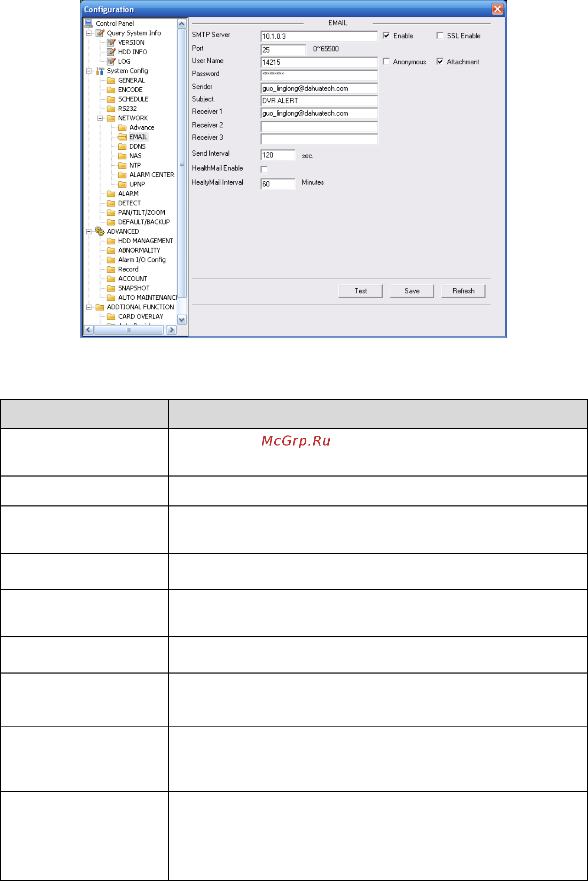The image size is (588, 881).
Task: Collapse the System Config tree node
Action: (88, 71)
